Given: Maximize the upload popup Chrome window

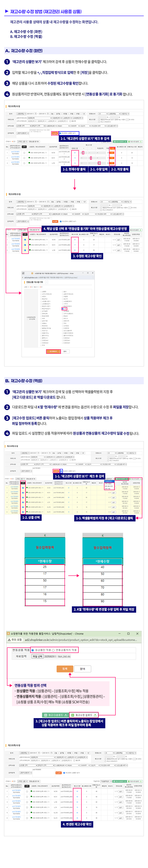Looking at the screenshot, I should coord(128,633).
